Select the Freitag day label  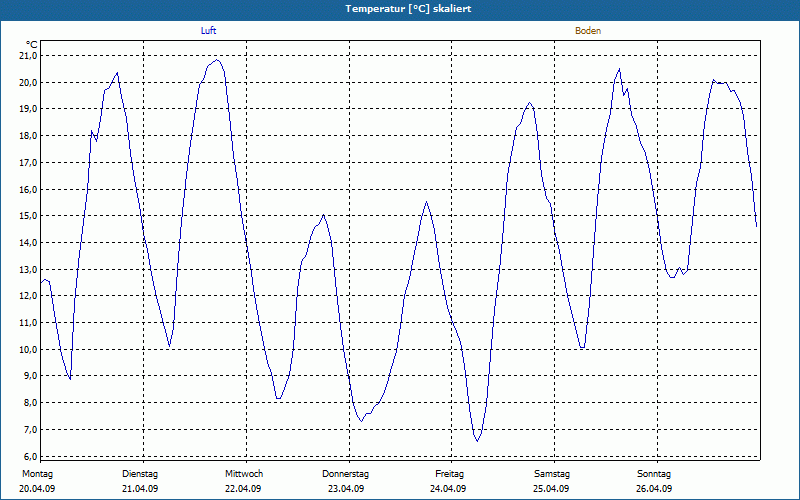pyautogui.click(x=449, y=474)
